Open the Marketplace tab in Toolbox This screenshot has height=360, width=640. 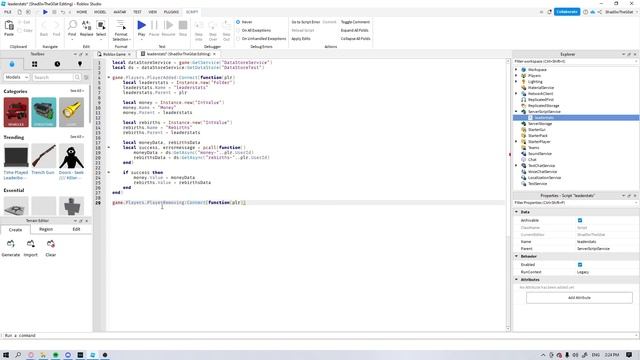12,64
